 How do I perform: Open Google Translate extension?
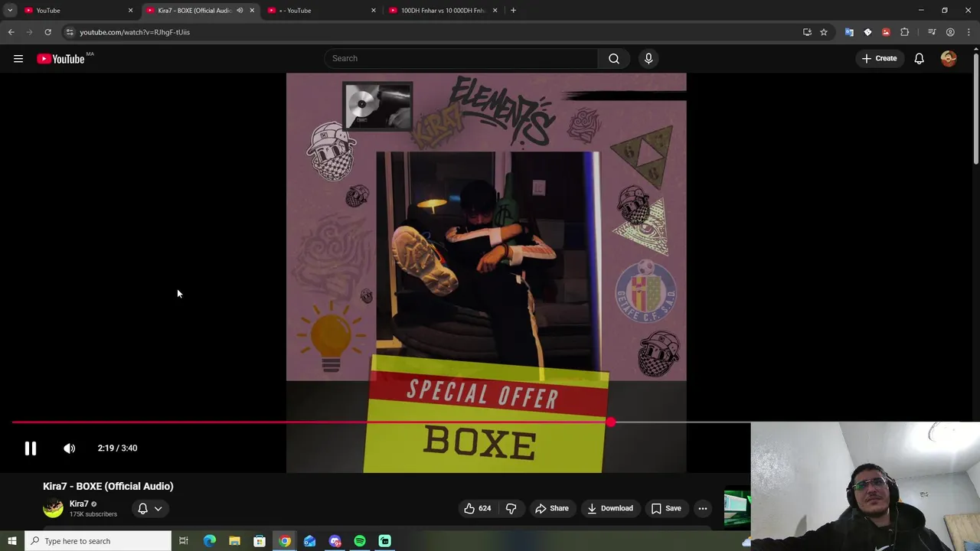(849, 32)
